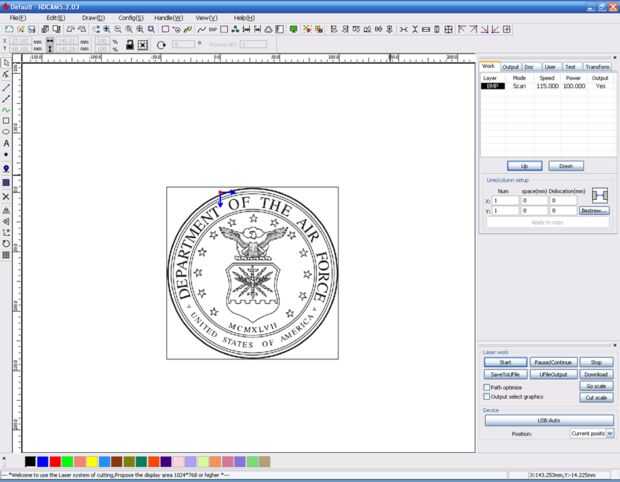
Task: Select the node edit tool
Action: point(6,74)
